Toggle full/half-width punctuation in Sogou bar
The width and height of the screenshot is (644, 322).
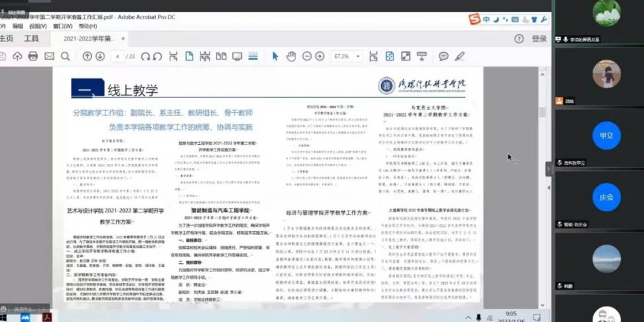505,18
